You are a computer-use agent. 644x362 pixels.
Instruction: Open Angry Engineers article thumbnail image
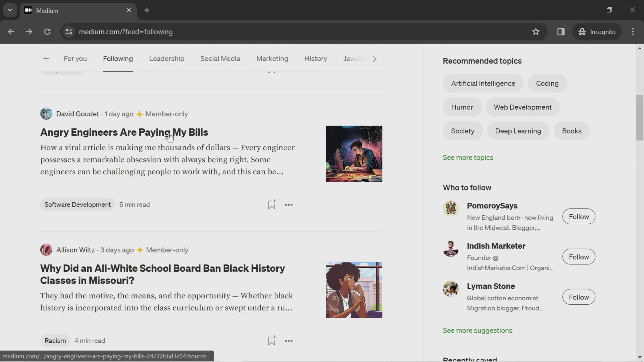[354, 154]
